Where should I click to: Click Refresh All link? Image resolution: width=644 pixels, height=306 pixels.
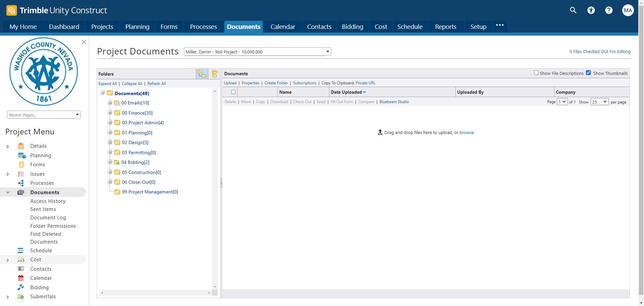(x=157, y=84)
